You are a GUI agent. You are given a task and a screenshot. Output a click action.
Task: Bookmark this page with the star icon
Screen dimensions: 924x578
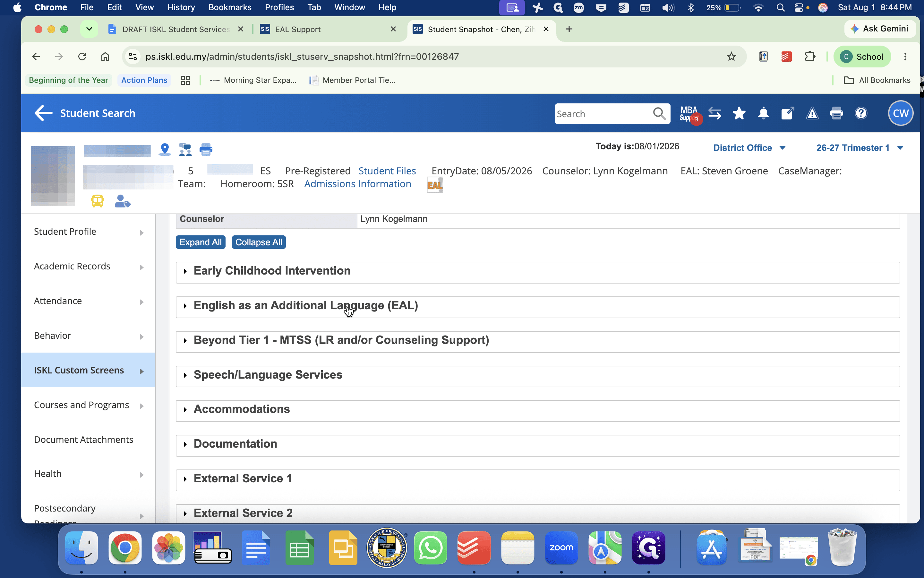[x=731, y=57]
